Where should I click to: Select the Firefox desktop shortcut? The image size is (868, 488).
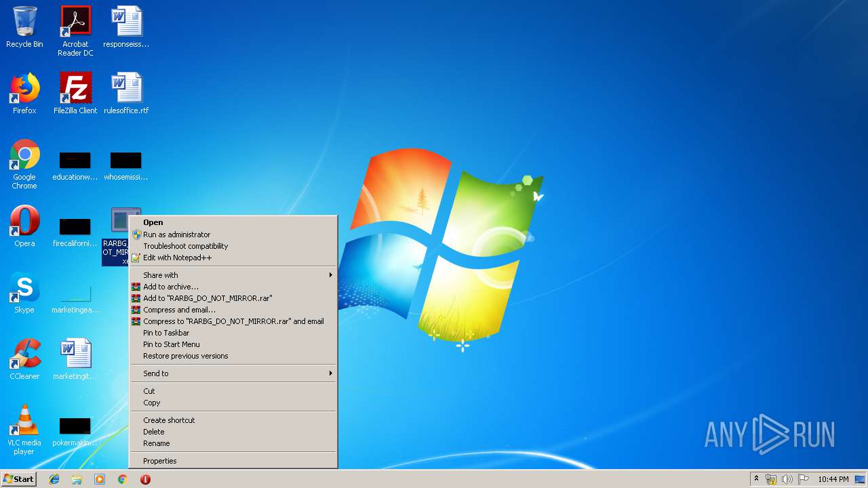click(24, 94)
